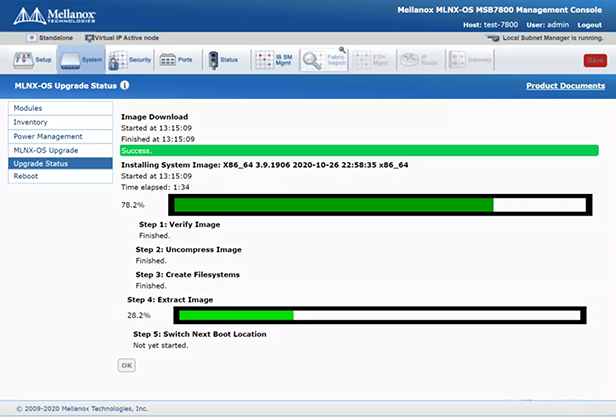Click the info icon beside Upgrade Status
The height and width of the screenshot is (417, 616).
[125, 85]
